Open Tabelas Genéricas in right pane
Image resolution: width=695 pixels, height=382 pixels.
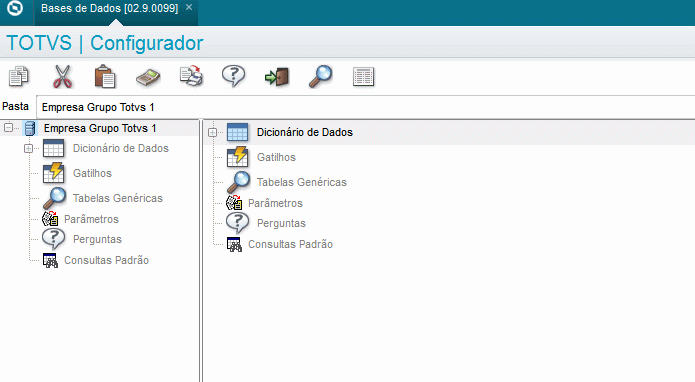coord(302,182)
